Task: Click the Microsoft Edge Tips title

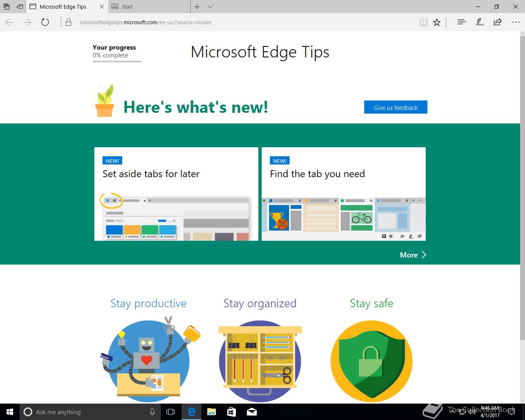Action: [260, 52]
